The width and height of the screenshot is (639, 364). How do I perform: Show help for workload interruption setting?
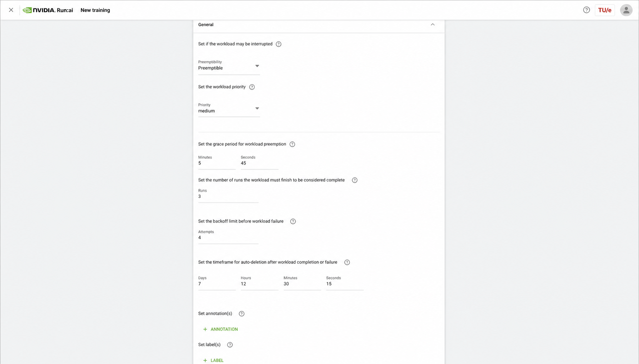279,44
